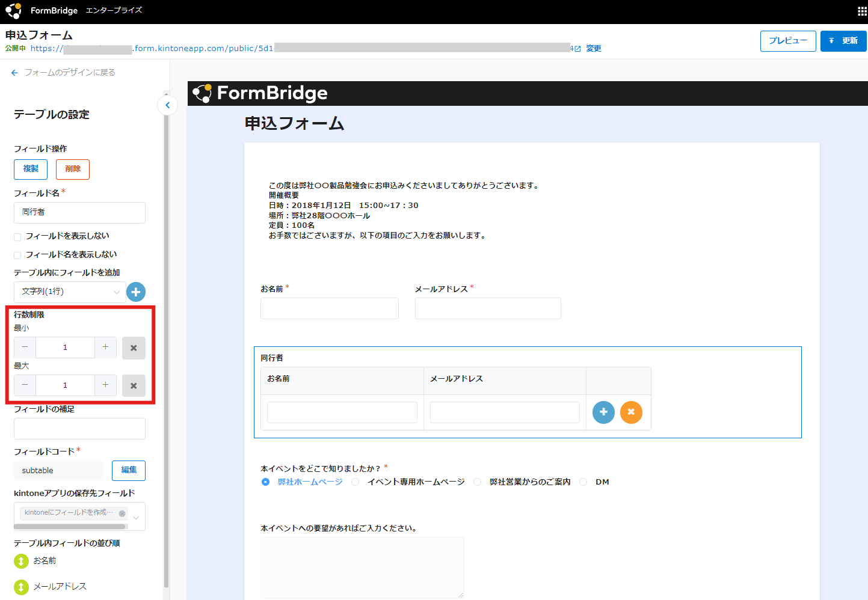Click the 更新 button
868x600 pixels.
click(x=843, y=41)
